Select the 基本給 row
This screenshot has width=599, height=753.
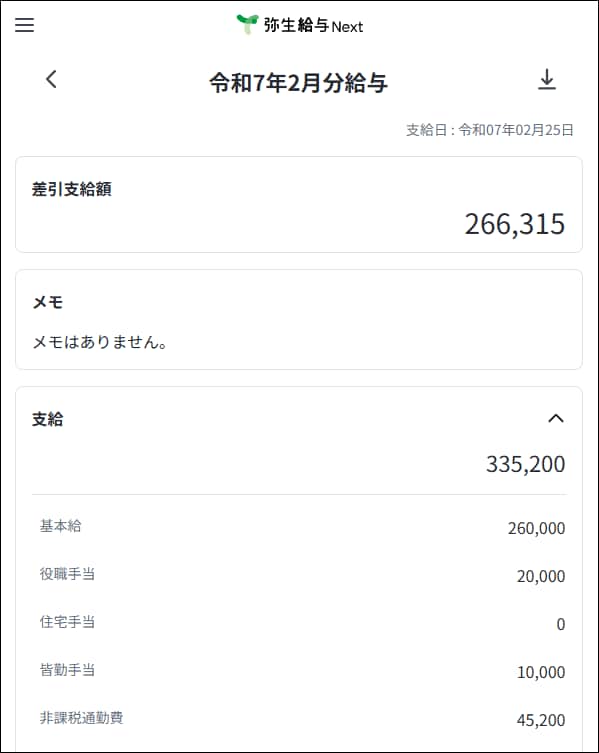pyautogui.click(x=299, y=527)
